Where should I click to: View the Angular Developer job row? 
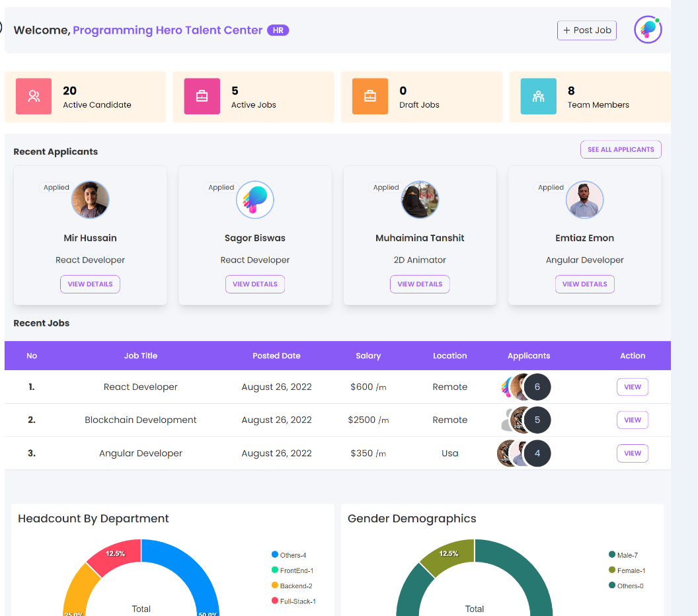coord(632,453)
